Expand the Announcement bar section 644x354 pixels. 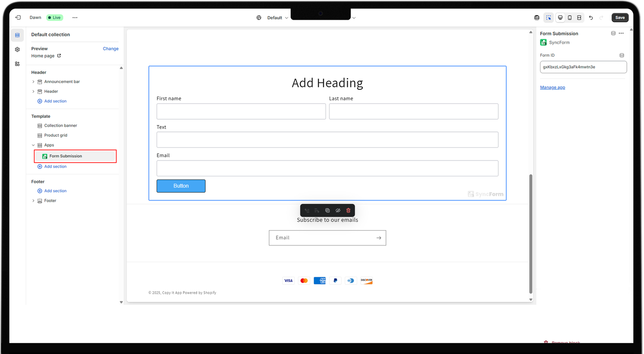tap(33, 82)
